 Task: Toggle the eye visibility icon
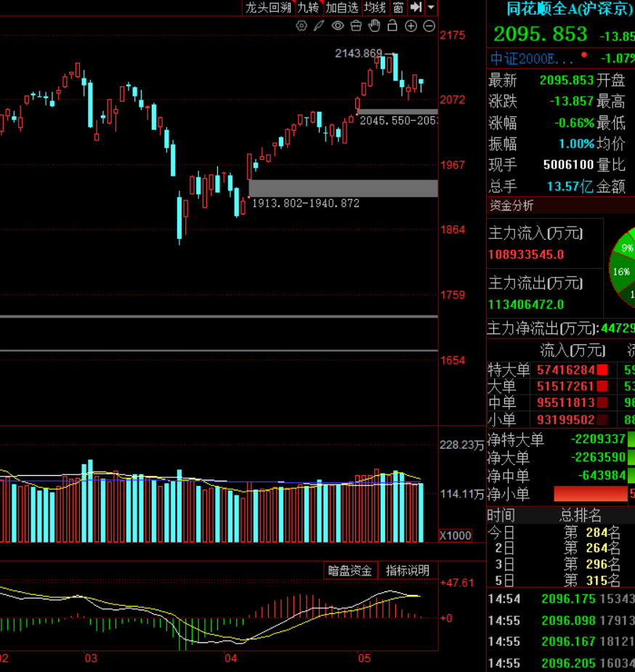point(338,26)
